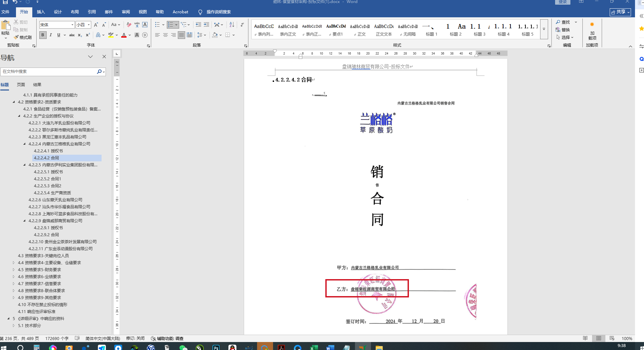This screenshot has width=644, height=350.
Task: Toggle bold formatting
Action: pos(43,35)
